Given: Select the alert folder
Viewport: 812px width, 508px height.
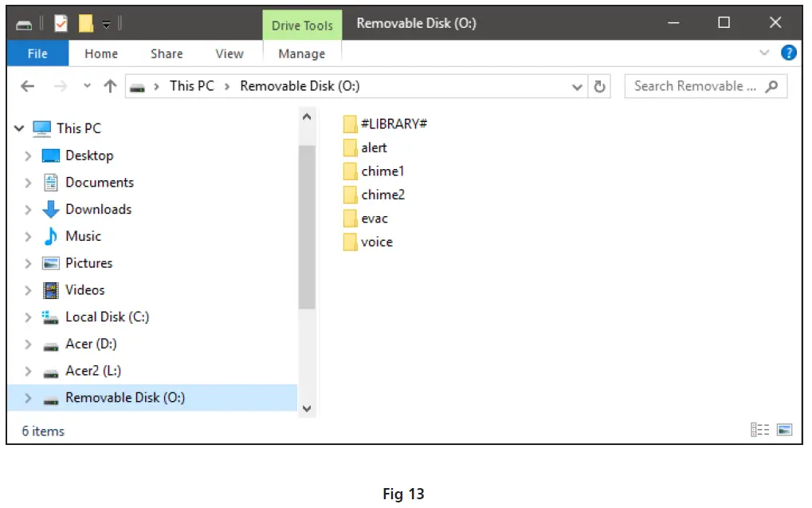Looking at the screenshot, I should (365, 148).
